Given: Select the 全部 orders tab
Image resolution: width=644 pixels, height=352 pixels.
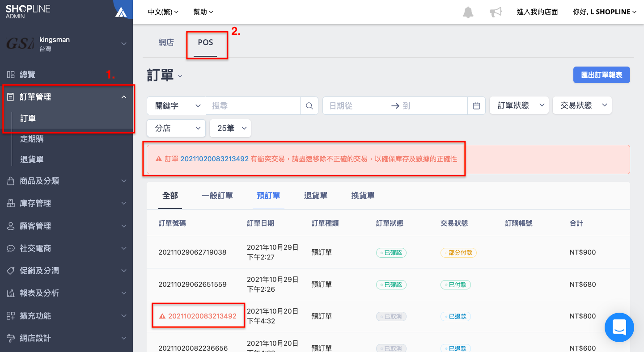Looking at the screenshot, I should coord(170,196).
